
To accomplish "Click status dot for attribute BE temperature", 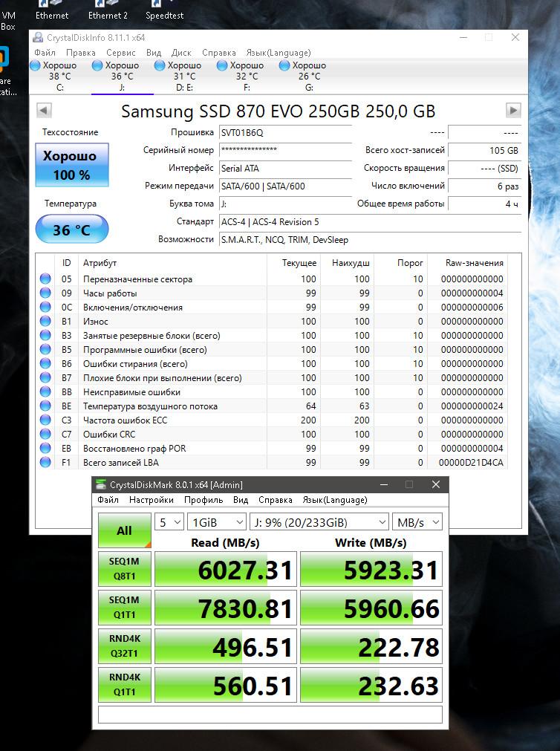I will 45,406.
